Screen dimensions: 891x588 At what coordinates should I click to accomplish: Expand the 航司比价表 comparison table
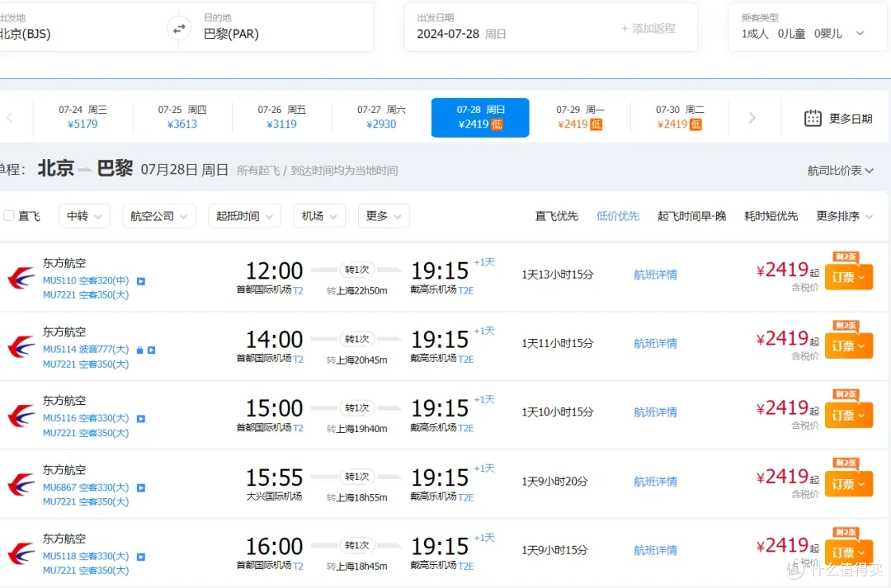coord(841,171)
